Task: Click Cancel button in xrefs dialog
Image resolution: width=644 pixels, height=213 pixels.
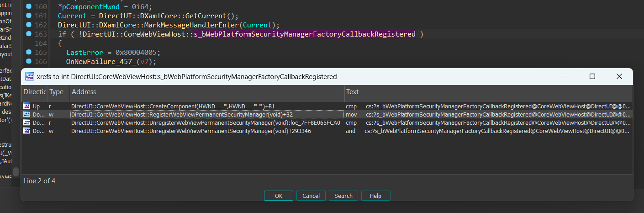Action: click(311, 196)
